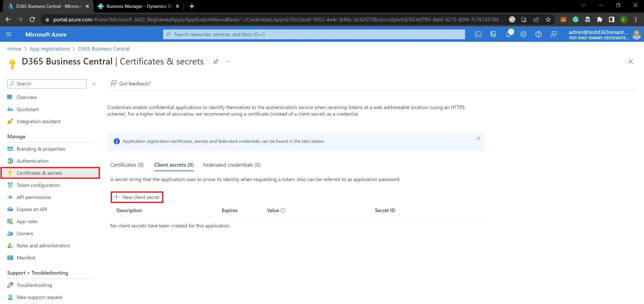Focus the left menu Search field
644x304 pixels.
point(47,84)
